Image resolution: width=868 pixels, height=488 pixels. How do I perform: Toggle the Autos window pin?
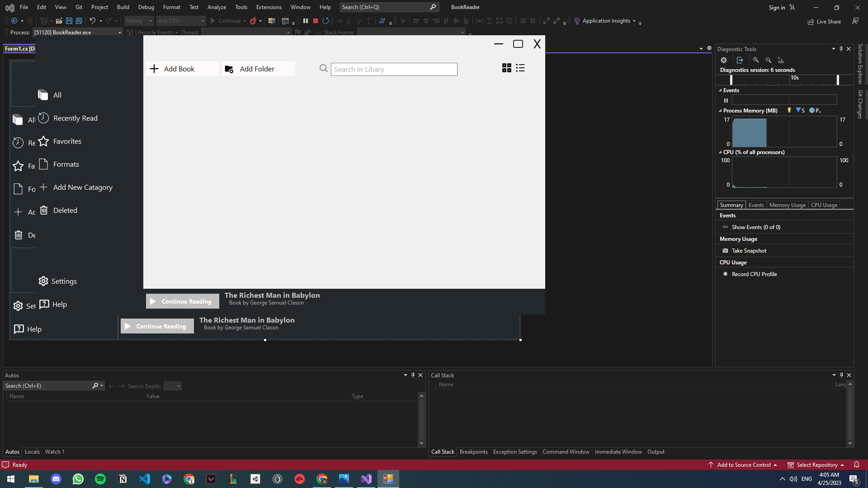(413, 375)
